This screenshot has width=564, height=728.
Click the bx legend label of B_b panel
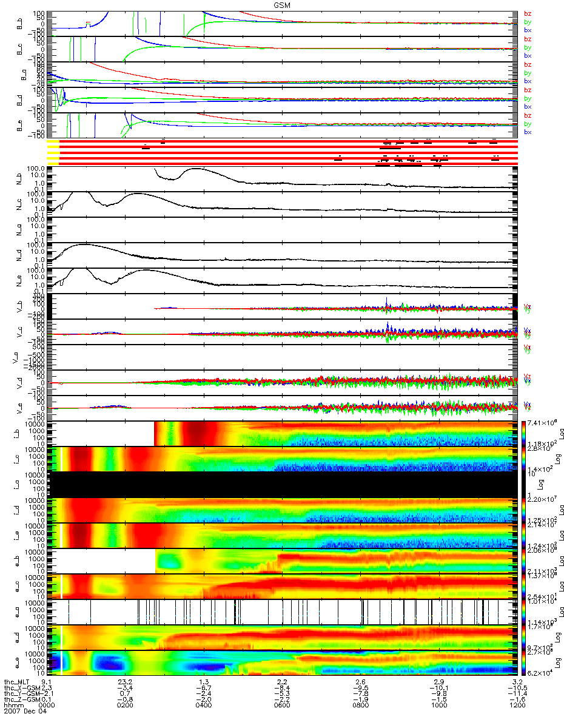coord(528,30)
